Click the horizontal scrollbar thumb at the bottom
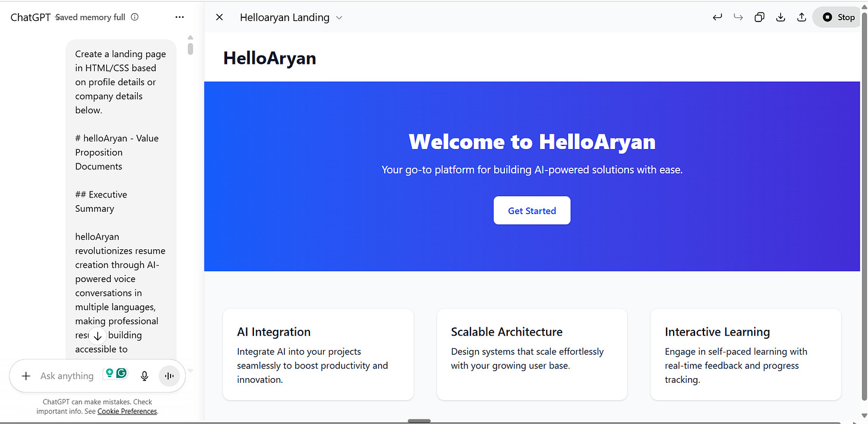Image resolution: width=868 pixels, height=424 pixels. (419, 421)
